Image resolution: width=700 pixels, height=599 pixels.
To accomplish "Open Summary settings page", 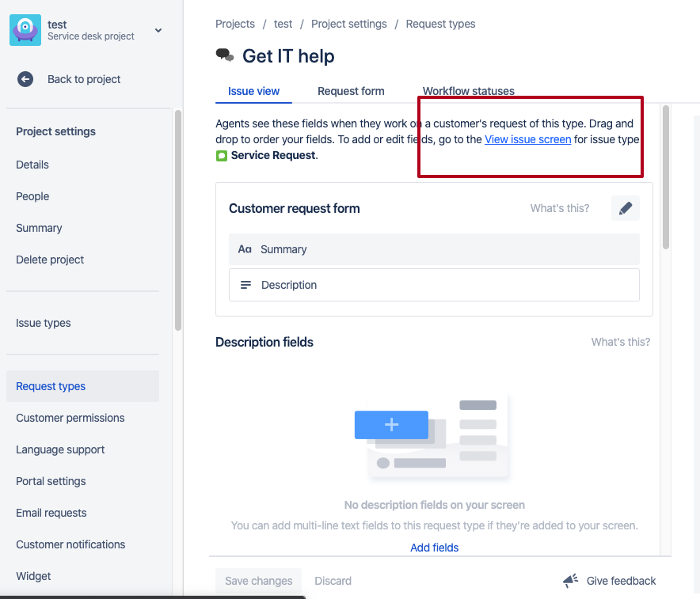I will pos(39,228).
